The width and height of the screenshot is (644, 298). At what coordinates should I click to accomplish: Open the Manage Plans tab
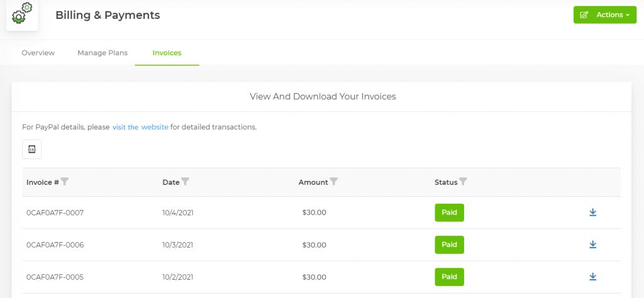[x=103, y=53]
